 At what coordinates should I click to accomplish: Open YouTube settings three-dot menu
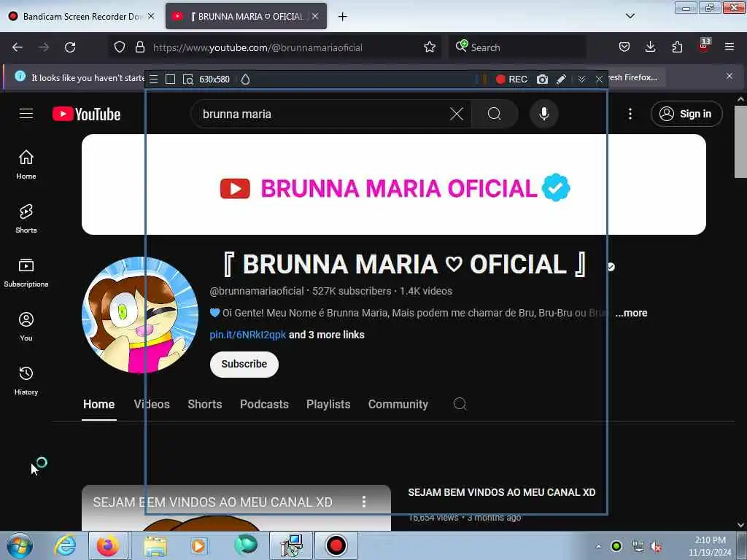point(630,114)
